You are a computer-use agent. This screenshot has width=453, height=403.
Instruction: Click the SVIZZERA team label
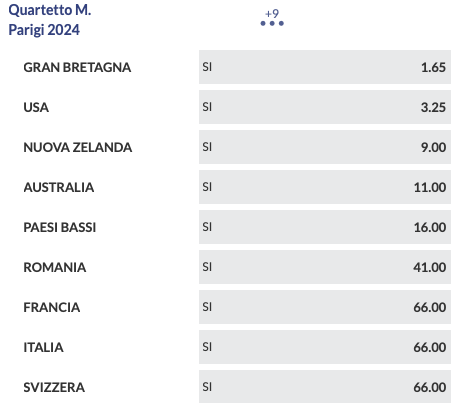(x=54, y=387)
